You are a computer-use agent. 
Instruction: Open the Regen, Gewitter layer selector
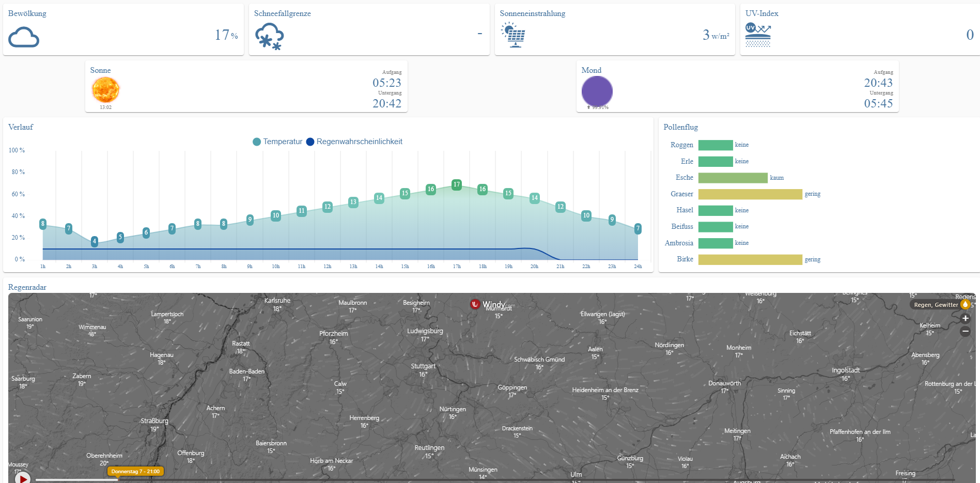pos(939,305)
